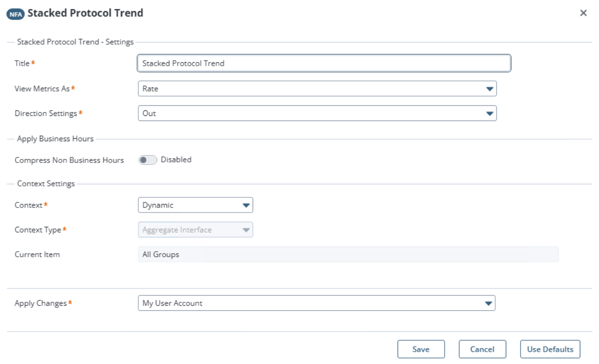The height and width of the screenshot is (364, 599).
Task: Select the Context Type field showing Aggregate Interface
Action: (195, 230)
